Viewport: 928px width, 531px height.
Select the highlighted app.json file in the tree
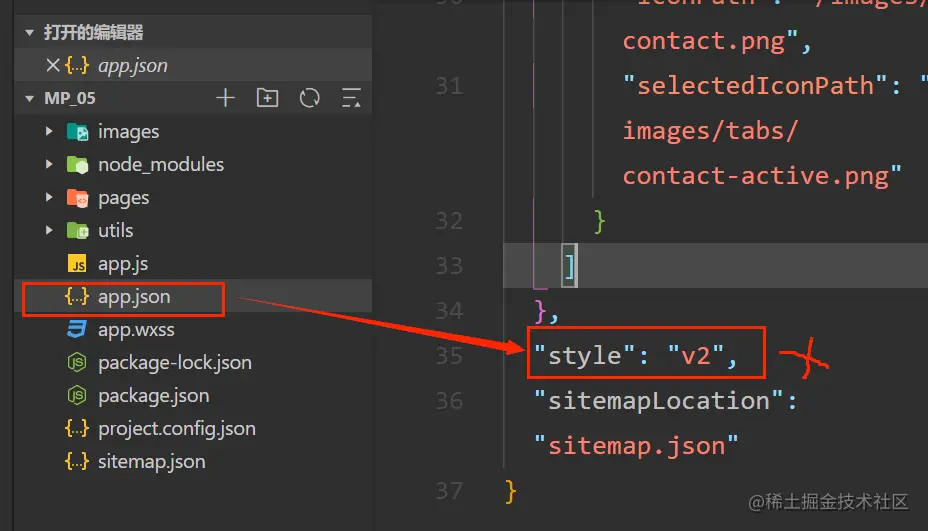[x=134, y=297]
